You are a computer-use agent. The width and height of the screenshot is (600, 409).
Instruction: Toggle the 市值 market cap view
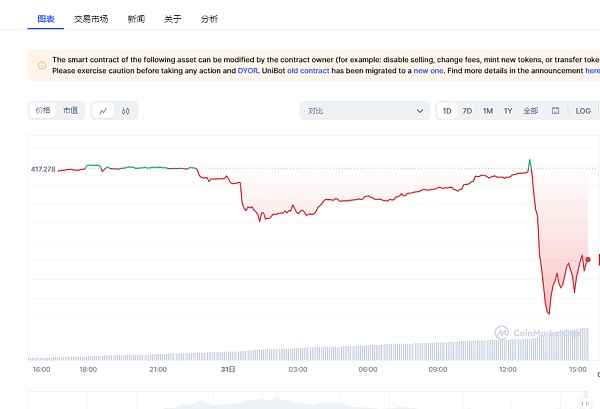coord(69,111)
